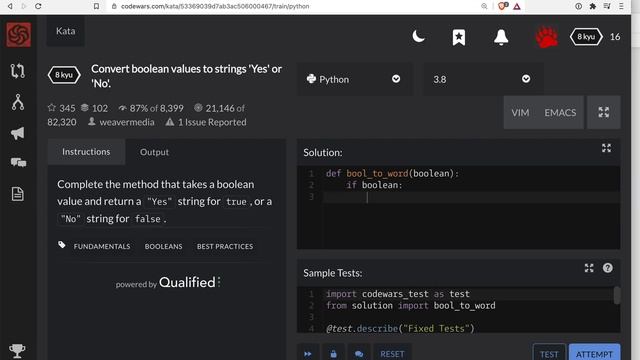640x360 pixels.
Task: Click the Qualified powered-by logo
Action: 190,282
